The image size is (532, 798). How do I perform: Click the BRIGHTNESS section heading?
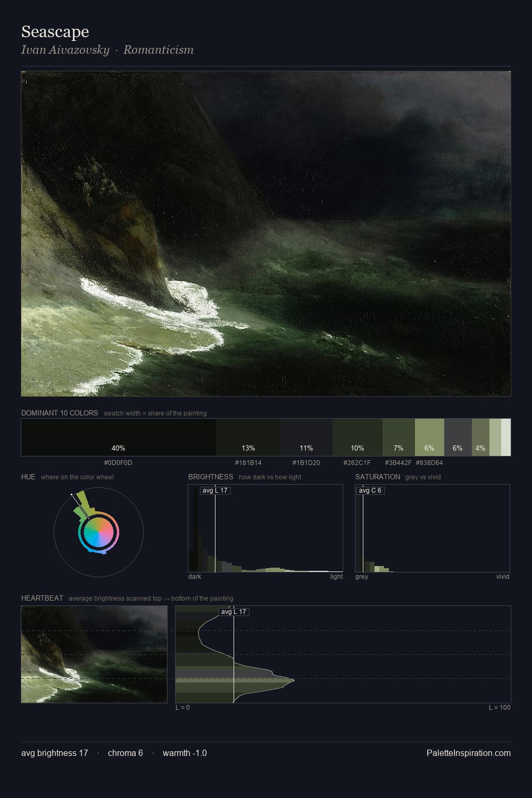[211, 477]
